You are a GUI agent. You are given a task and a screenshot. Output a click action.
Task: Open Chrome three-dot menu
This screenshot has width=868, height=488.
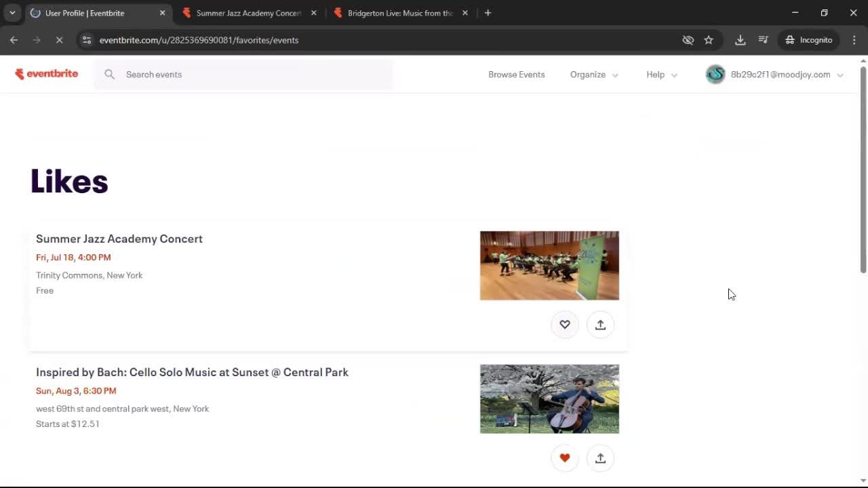click(854, 40)
